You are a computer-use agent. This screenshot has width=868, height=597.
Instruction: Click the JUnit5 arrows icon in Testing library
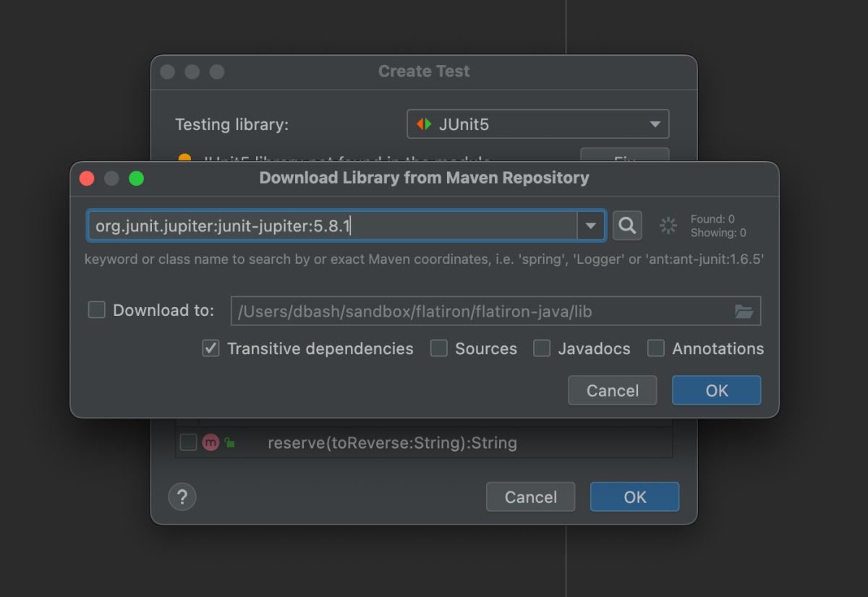click(424, 124)
